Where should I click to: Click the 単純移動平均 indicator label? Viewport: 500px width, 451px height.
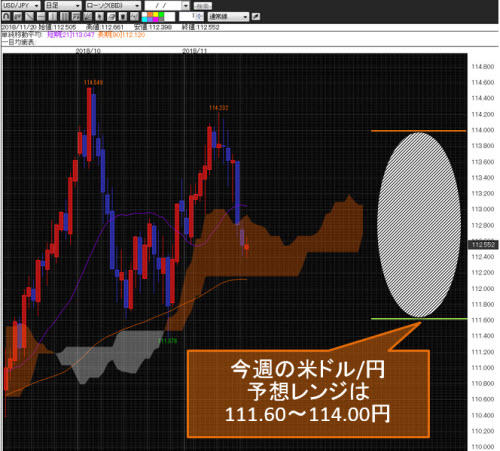coord(21,35)
